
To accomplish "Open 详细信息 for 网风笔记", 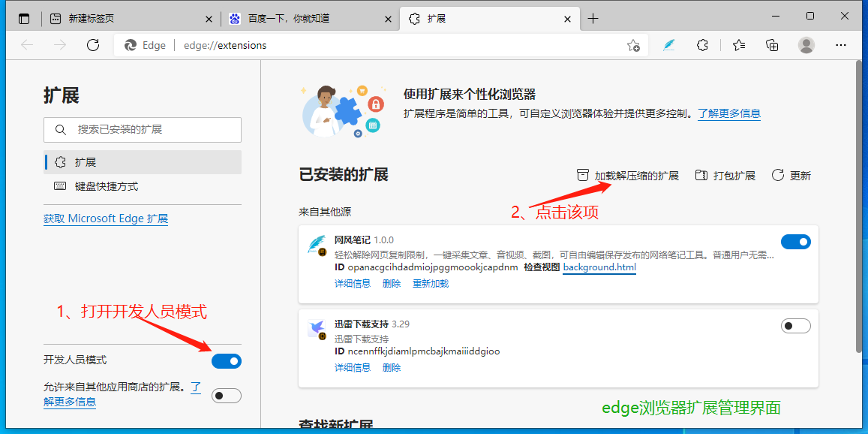I will (353, 283).
